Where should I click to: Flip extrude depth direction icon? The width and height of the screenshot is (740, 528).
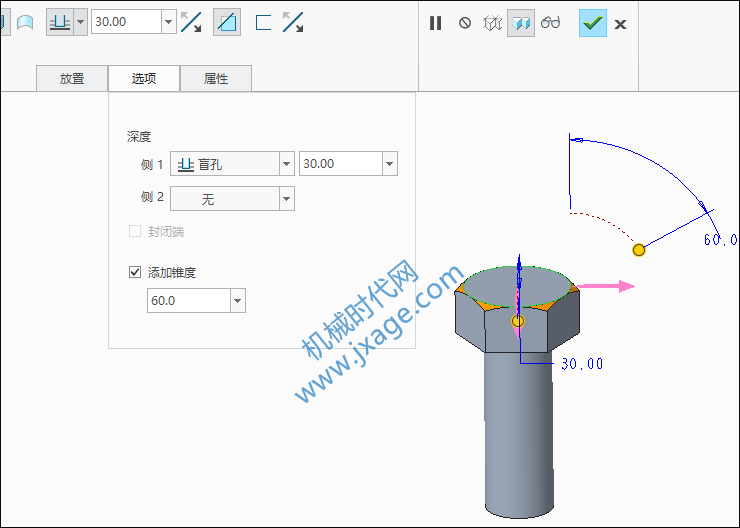coord(191,22)
